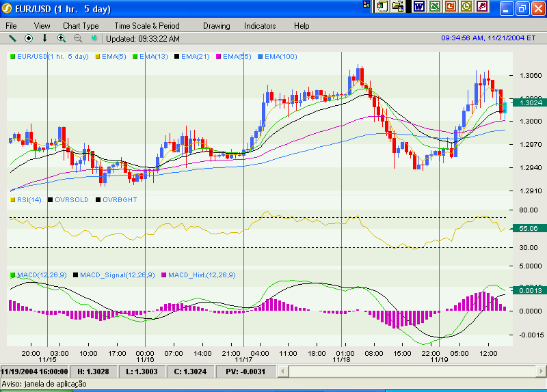Click the MACD_Hist.(12,26,9) legend label
The height and width of the screenshot is (392, 547).
pyautogui.click(x=201, y=275)
